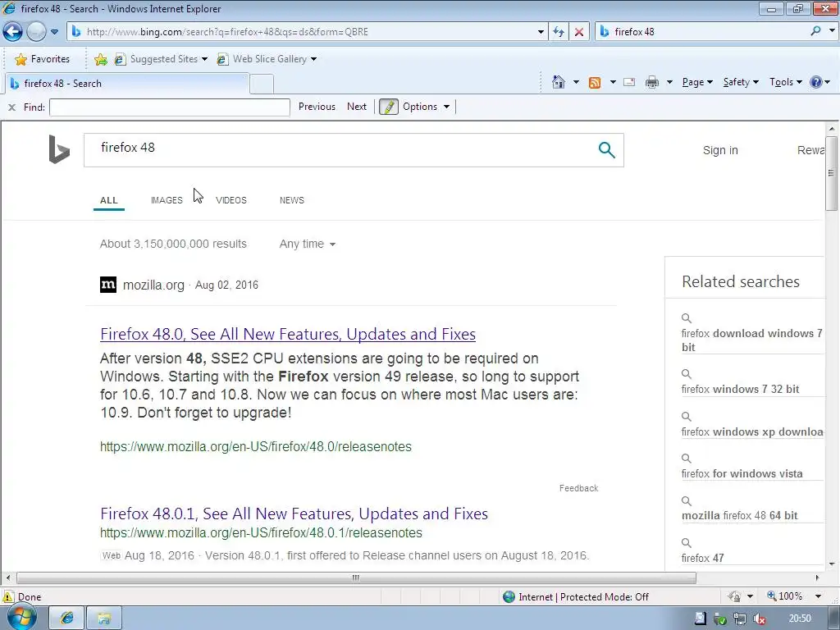Screen dimensions: 840x630
Task: Click the Find text input field
Action: coord(169,107)
